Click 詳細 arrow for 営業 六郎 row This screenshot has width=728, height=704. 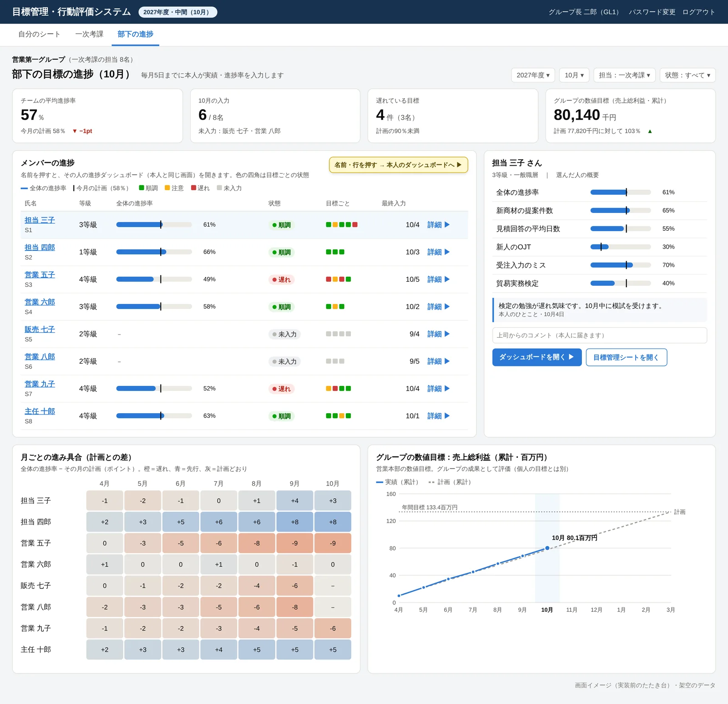(439, 307)
